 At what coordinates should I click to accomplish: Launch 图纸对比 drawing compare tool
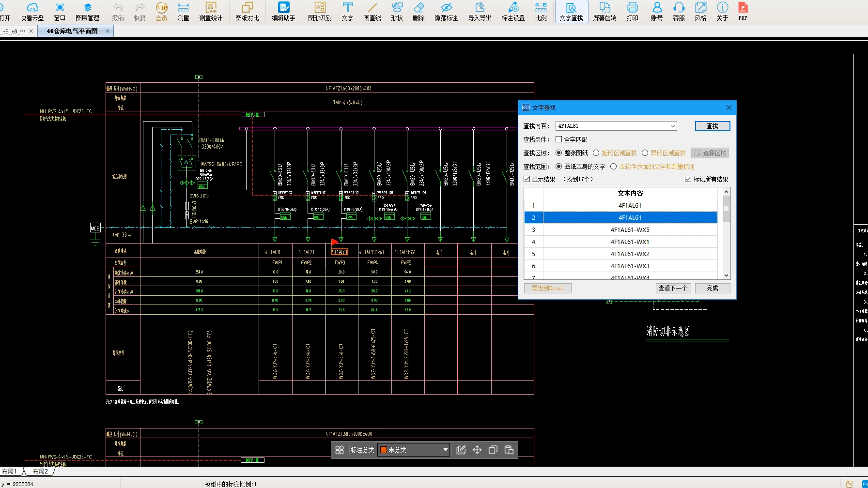pyautogui.click(x=247, y=12)
